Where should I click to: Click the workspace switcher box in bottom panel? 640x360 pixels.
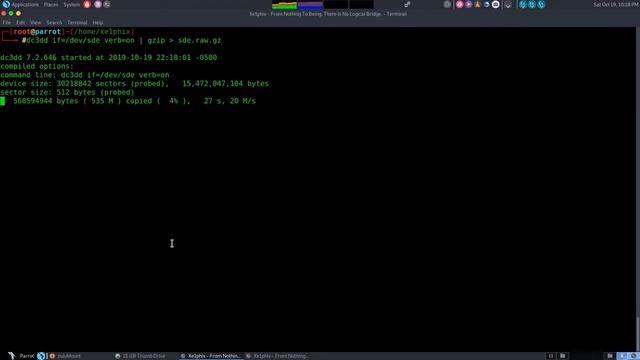point(551,356)
